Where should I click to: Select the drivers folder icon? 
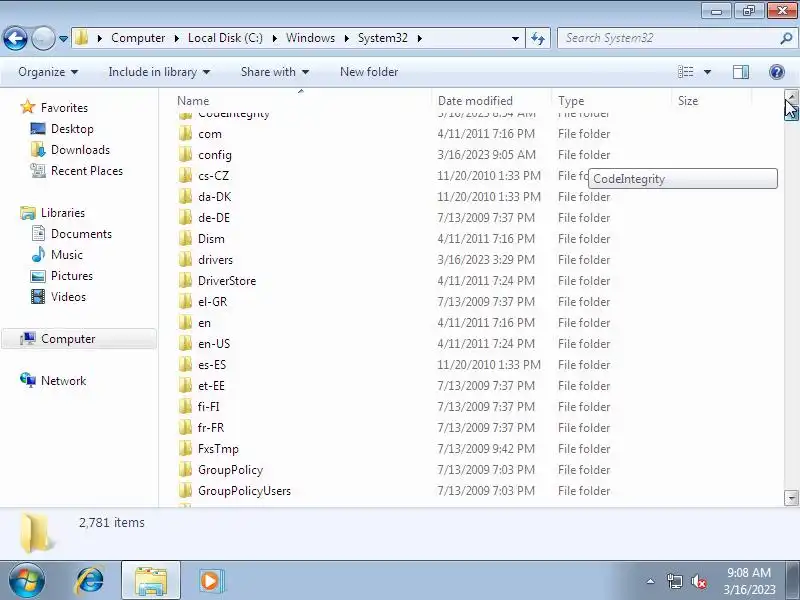[x=185, y=260]
